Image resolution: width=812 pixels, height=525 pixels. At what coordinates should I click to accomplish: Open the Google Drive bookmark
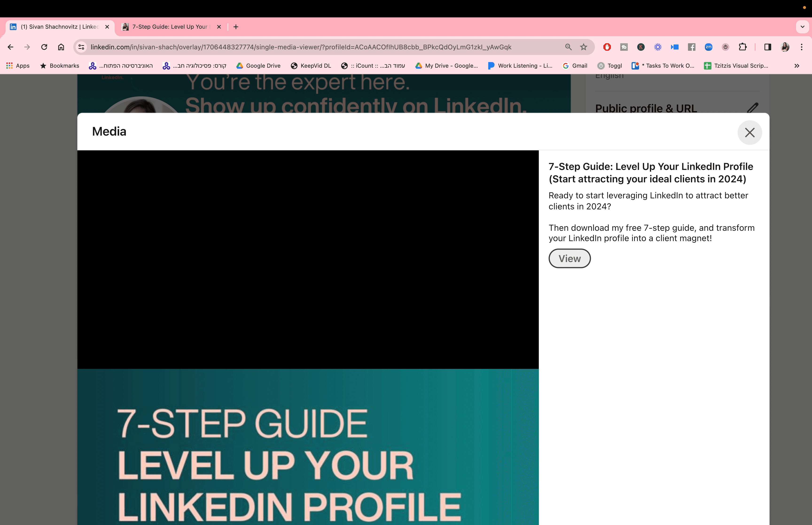pos(259,66)
